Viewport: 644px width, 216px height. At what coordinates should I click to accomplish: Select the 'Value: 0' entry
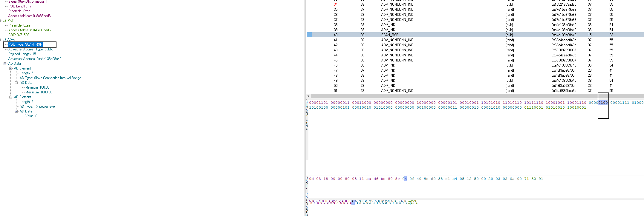click(31, 116)
